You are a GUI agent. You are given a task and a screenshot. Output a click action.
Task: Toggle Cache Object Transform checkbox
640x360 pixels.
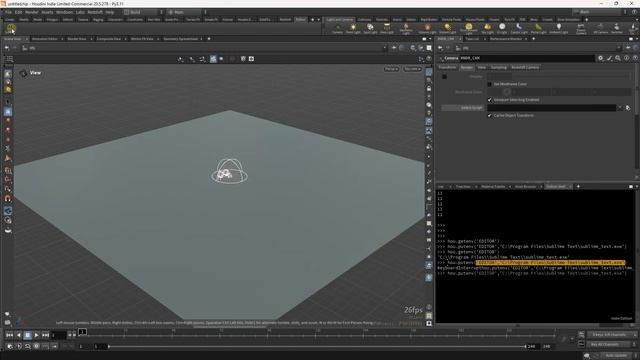(489, 116)
